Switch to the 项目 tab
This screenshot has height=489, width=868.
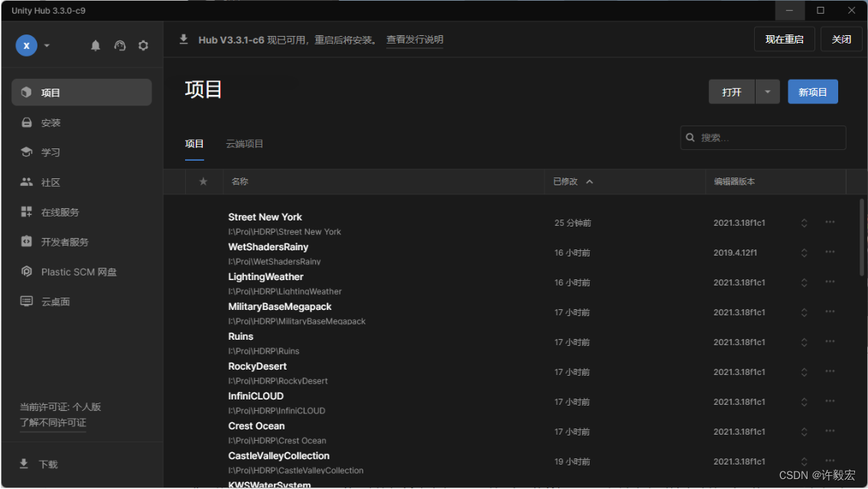[x=194, y=144]
